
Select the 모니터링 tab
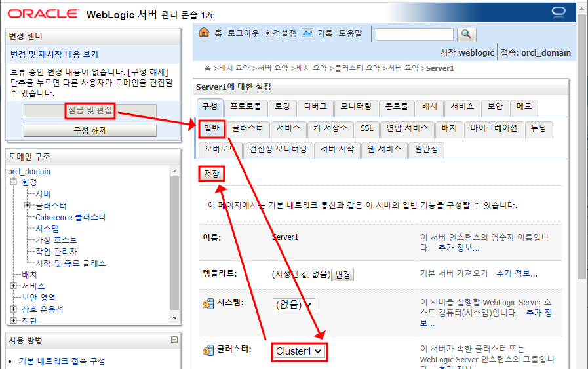[x=356, y=107]
